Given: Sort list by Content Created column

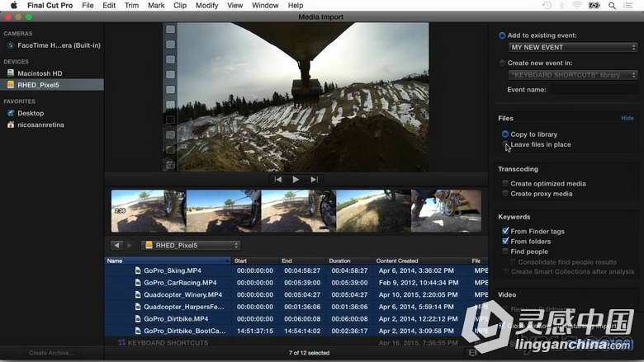Looking at the screenshot, I should (x=421, y=261).
